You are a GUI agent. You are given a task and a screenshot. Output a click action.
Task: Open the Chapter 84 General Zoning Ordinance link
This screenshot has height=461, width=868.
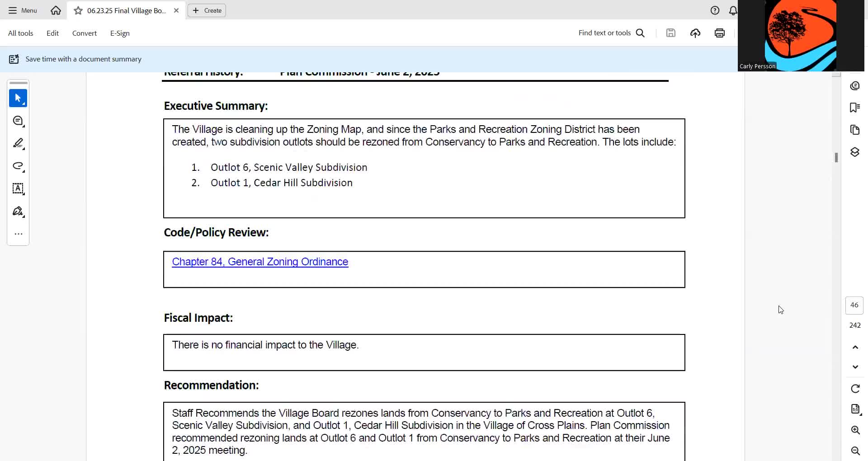point(260,262)
